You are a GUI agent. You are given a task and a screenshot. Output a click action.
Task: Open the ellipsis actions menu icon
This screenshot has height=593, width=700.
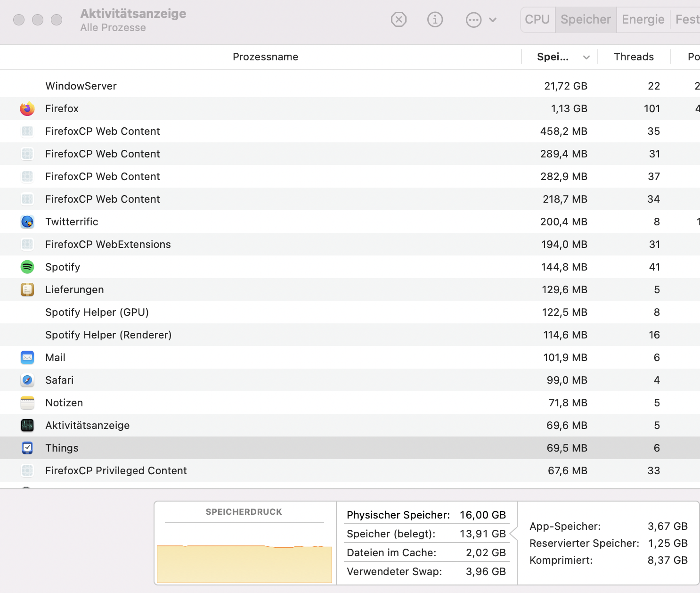pos(473,20)
